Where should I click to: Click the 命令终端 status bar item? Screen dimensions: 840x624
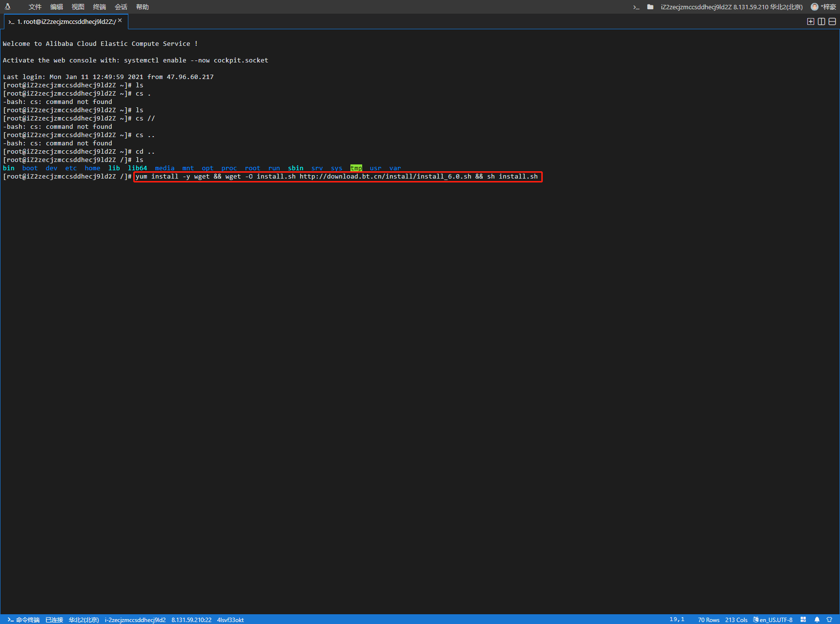click(23, 620)
